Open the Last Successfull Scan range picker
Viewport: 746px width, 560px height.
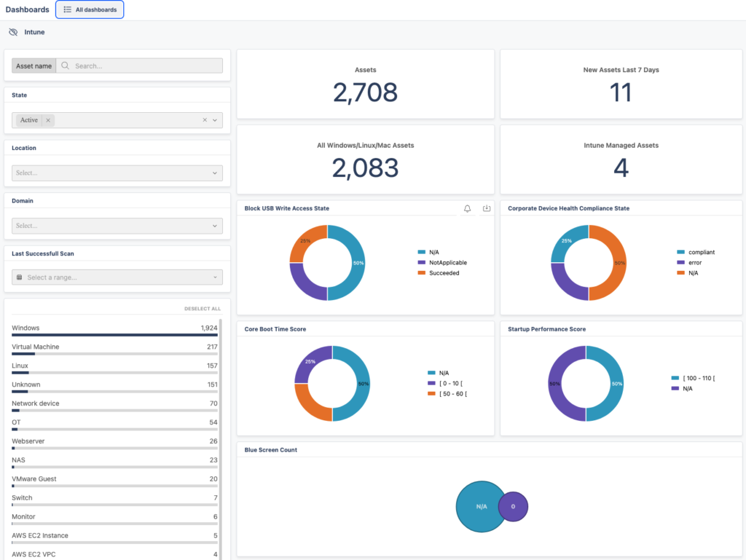(117, 277)
